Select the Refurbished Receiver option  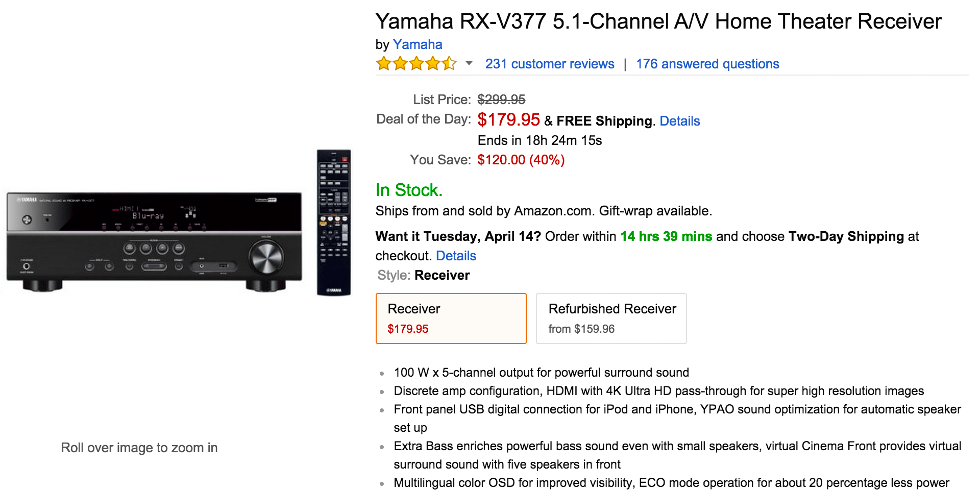click(611, 317)
